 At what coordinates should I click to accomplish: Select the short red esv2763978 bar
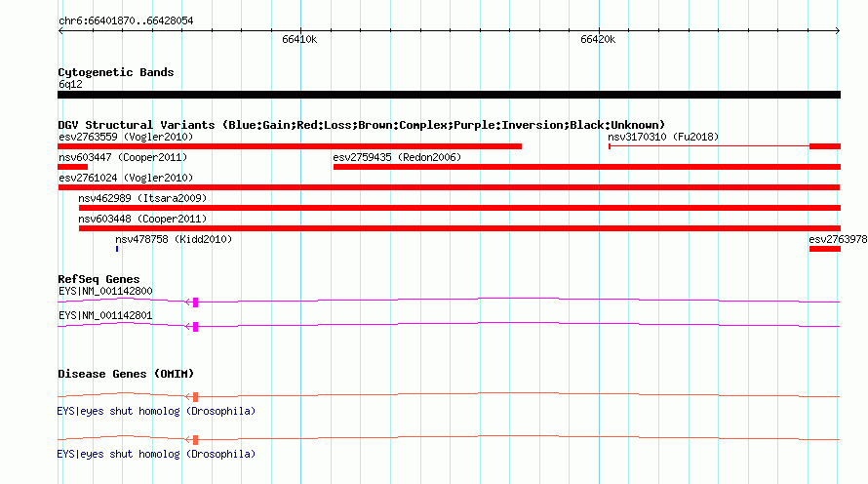point(825,249)
